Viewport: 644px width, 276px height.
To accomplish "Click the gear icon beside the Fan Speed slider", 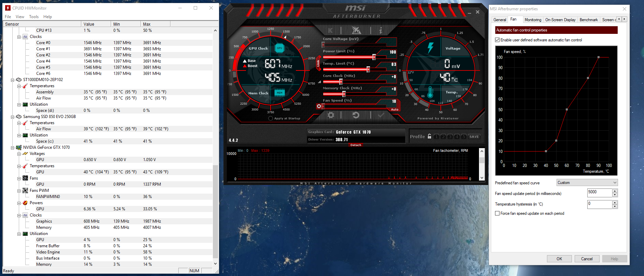I will click(319, 106).
